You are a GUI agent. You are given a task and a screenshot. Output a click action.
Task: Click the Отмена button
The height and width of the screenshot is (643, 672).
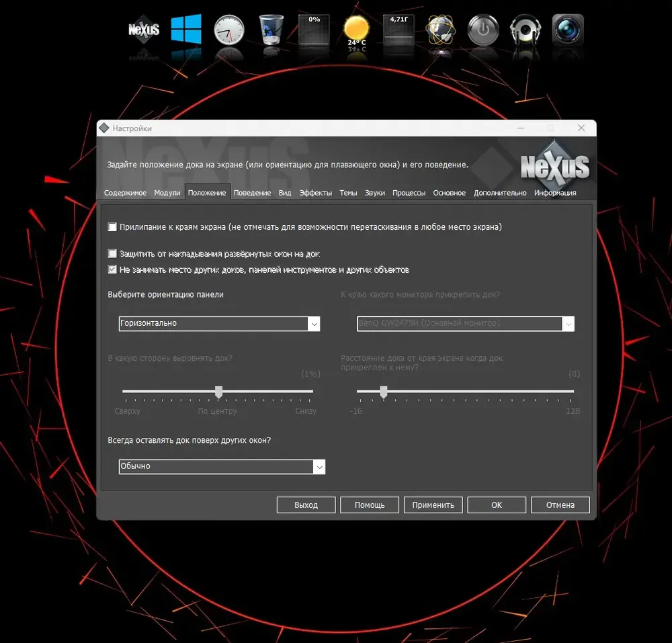click(x=560, y=505)
